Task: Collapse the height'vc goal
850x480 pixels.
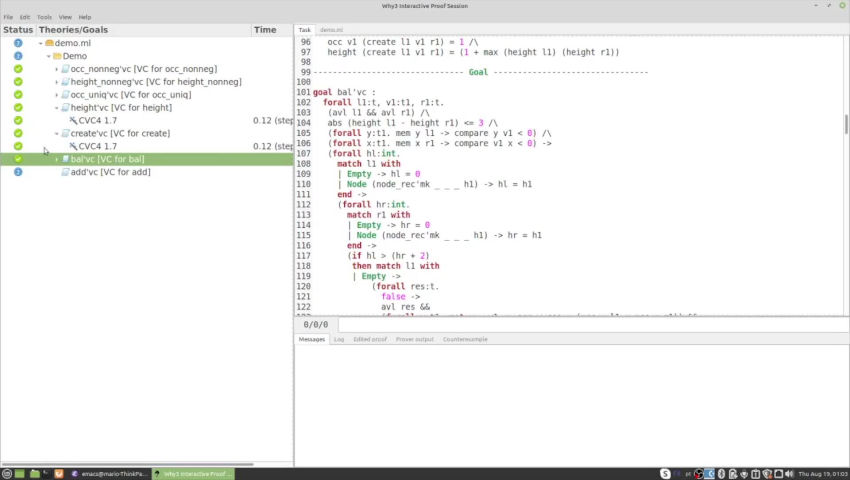Action: [x=56, y=107]
